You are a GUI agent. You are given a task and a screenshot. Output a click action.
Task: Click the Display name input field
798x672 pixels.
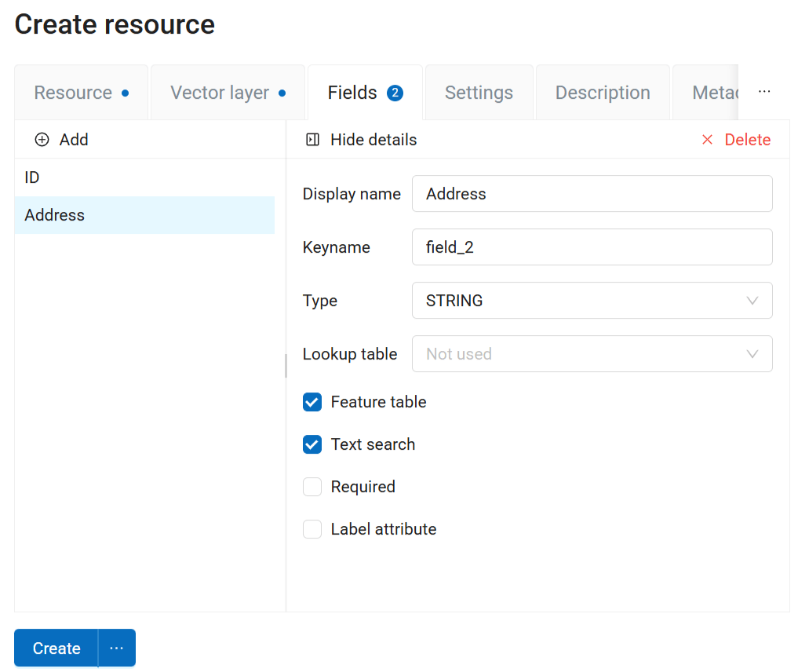click(592, 193)
